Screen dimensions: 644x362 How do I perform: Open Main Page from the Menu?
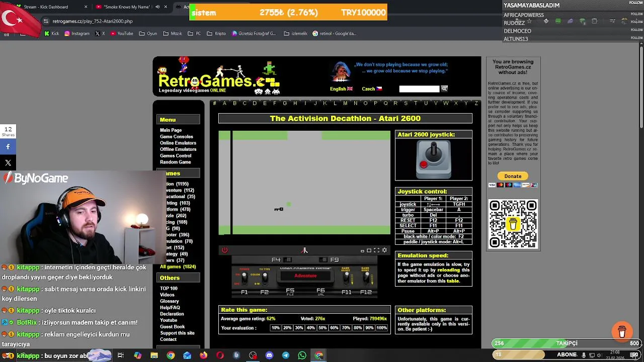[171, 130]
